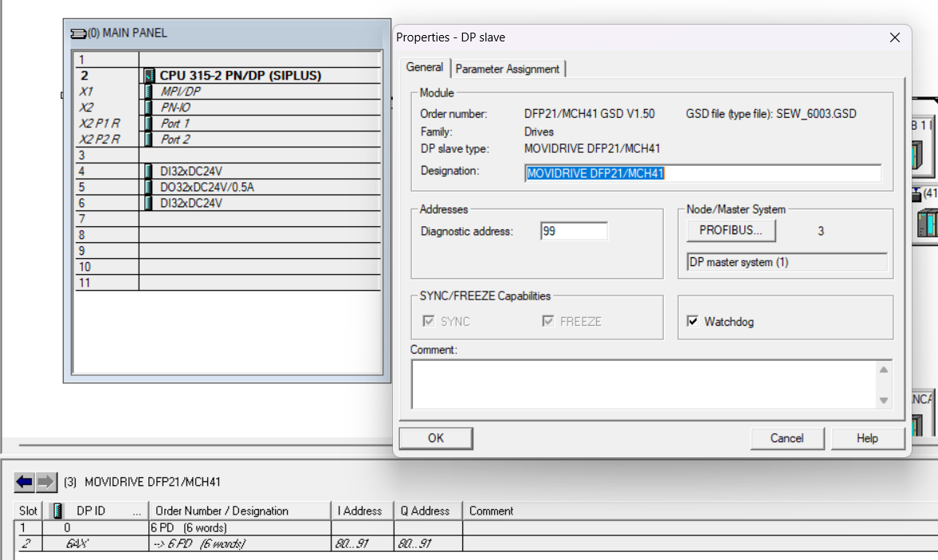Screen dimensions: 938x560
Task: Click the MPI/DP interface icon
Action: coord(148,92)
